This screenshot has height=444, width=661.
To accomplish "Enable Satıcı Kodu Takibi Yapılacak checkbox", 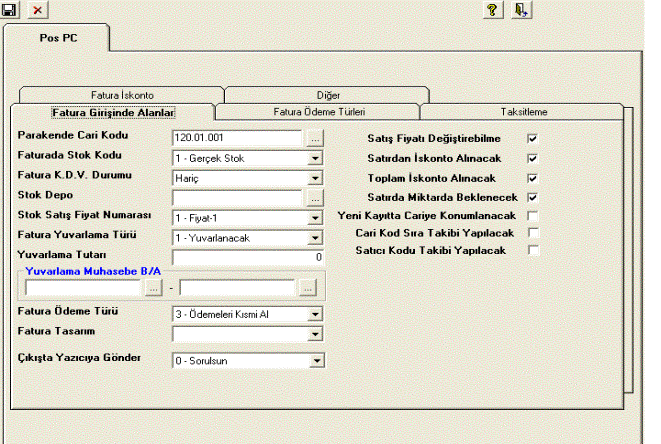I will [x=533, y=250].
